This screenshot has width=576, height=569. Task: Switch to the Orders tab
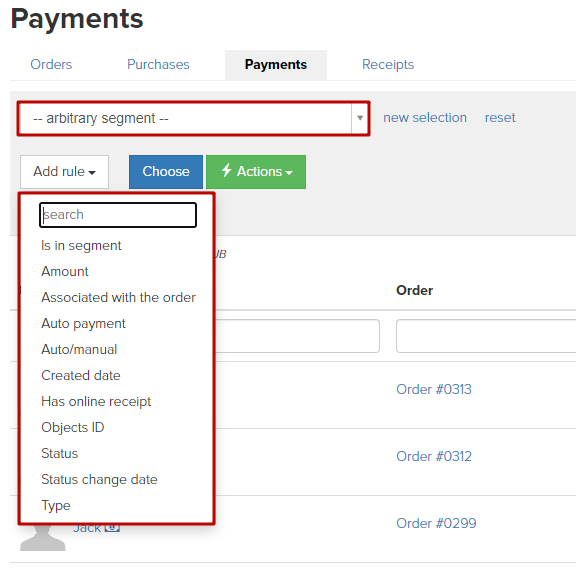pyautogui.click(x=51, y=65)
